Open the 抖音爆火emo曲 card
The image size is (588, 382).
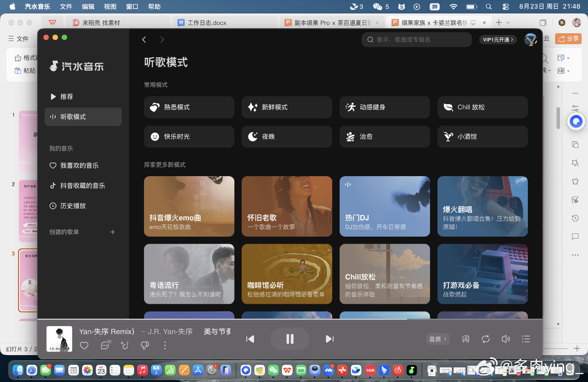(189, 206)
